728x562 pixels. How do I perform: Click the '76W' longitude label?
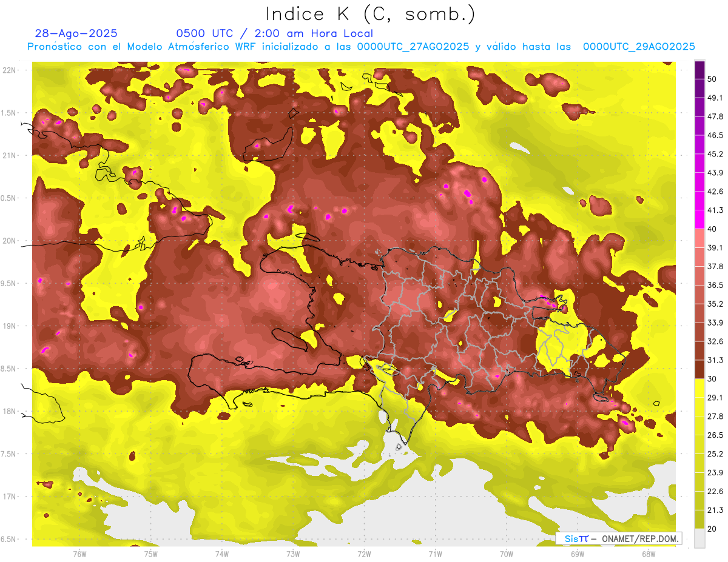79,554
